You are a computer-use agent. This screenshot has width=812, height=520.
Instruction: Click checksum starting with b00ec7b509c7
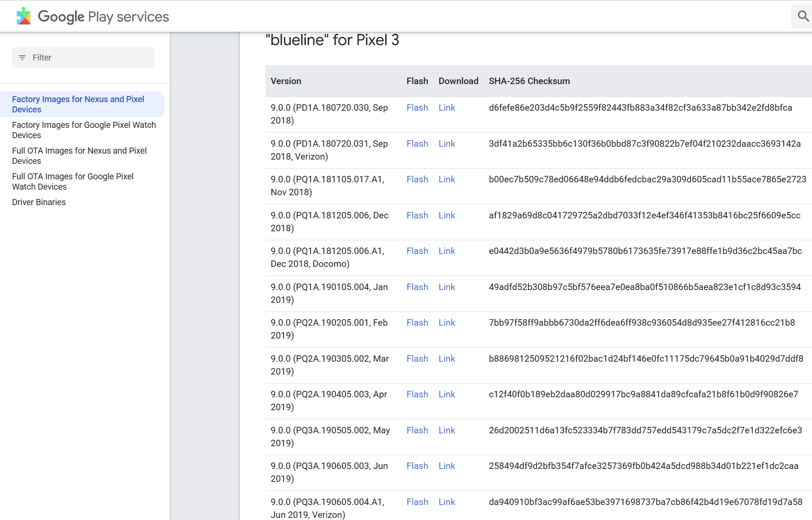648,179
